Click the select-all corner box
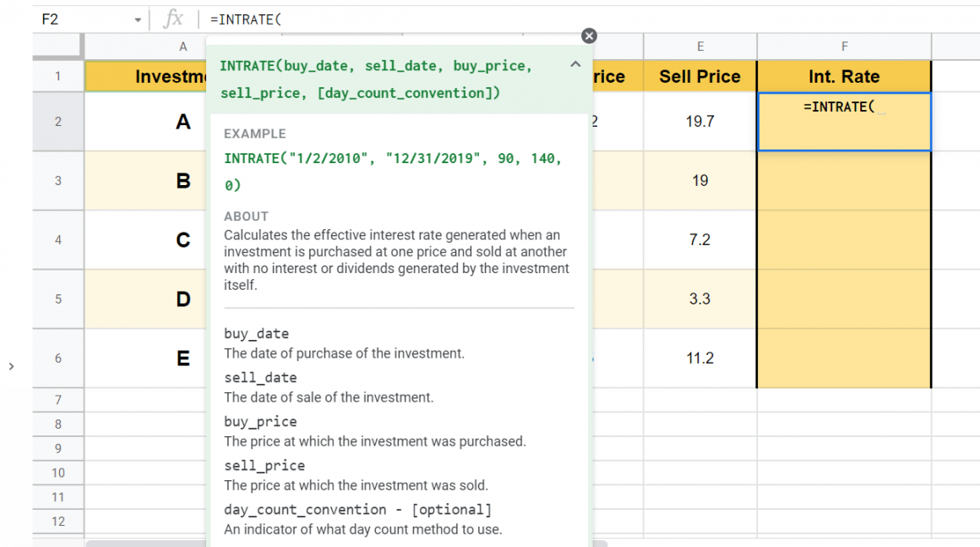Viewport: 980px width, 547px height. click(57, 46)
